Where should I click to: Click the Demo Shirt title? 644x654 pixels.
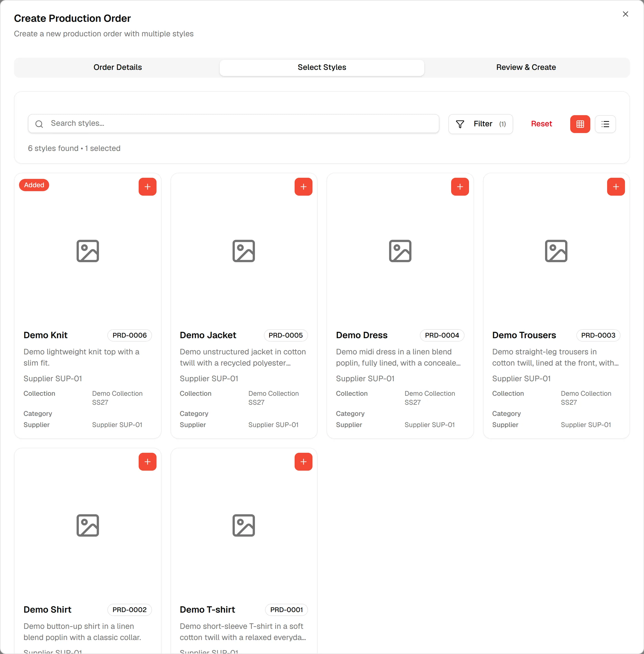47,610
